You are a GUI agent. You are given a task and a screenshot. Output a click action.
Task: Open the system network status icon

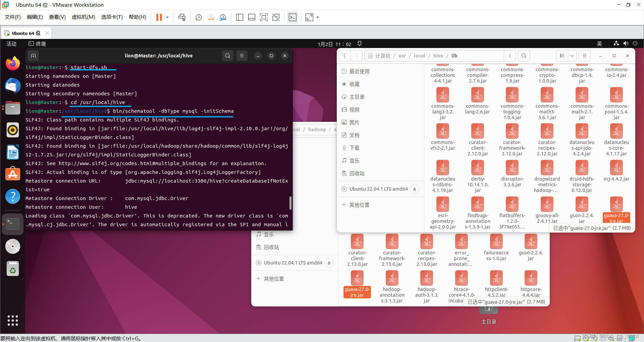pyautogui.click(x=616, y=43)
